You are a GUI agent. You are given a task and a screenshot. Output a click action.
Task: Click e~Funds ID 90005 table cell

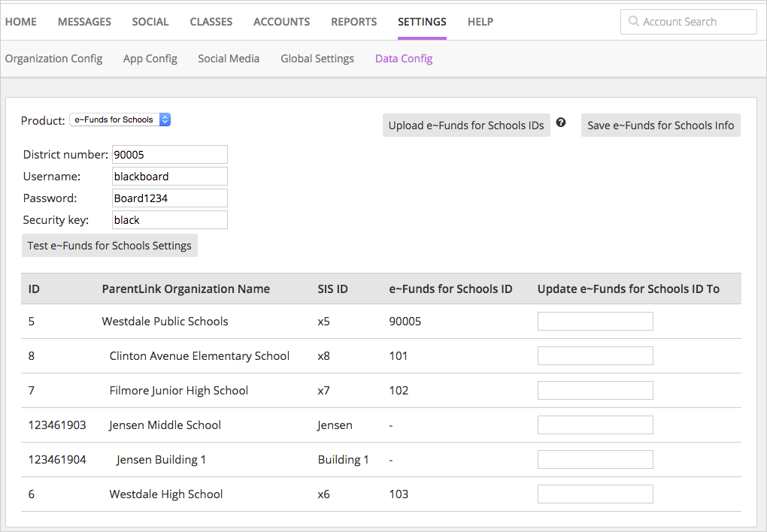405,322
